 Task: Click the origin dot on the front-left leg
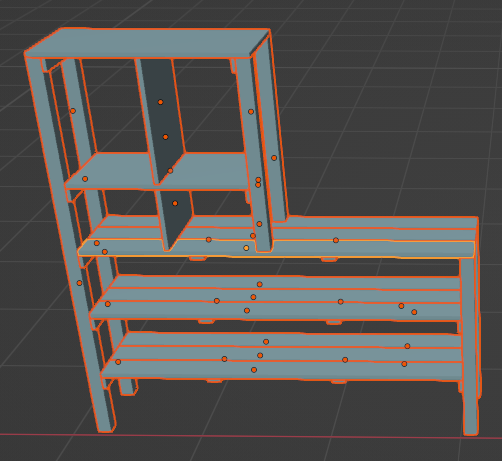point(79,283)
